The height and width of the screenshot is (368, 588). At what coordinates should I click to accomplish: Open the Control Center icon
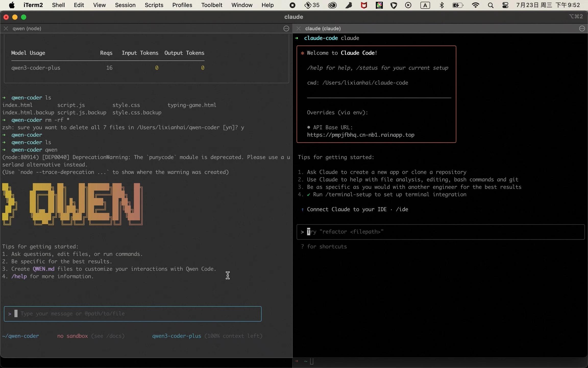point(505,5)
